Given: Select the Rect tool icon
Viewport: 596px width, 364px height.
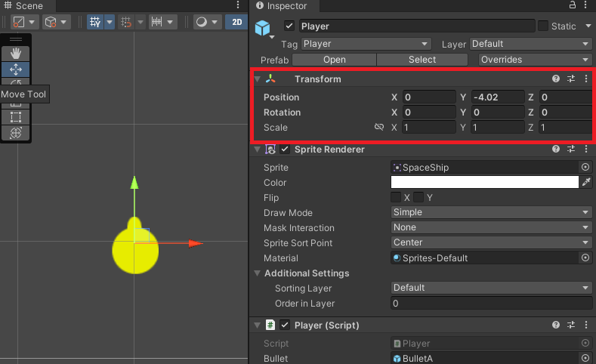Looking at the screenshot, I should (16, 117).
